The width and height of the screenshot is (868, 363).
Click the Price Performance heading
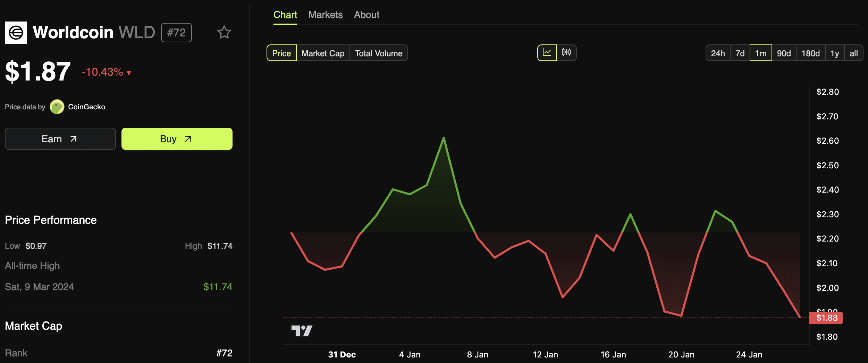(x=51, y=220)
